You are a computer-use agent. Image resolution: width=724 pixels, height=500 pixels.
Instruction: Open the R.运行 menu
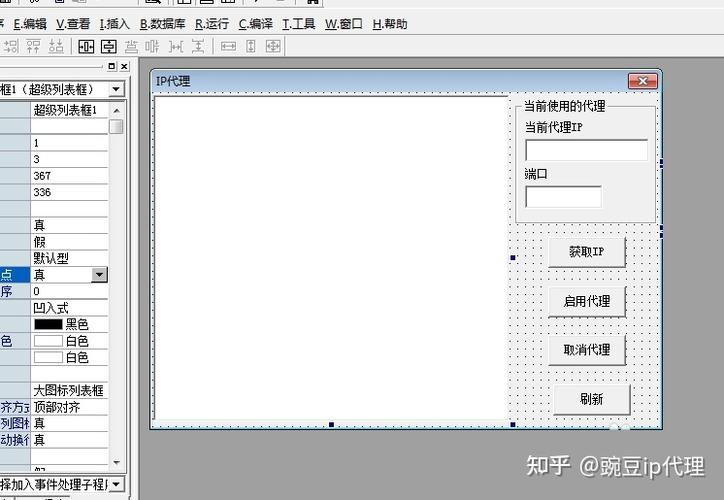(x=212, y=24)
